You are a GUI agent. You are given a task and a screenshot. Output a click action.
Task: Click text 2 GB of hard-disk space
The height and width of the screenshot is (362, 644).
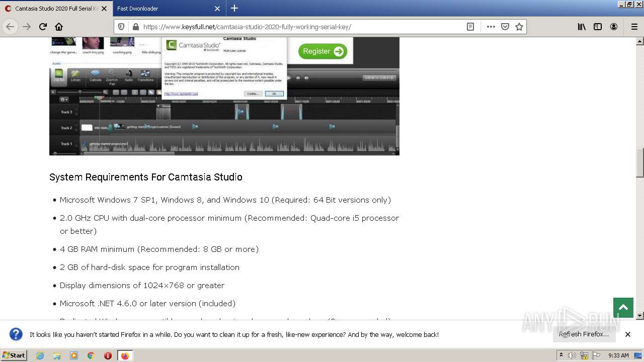coord(112,267)
